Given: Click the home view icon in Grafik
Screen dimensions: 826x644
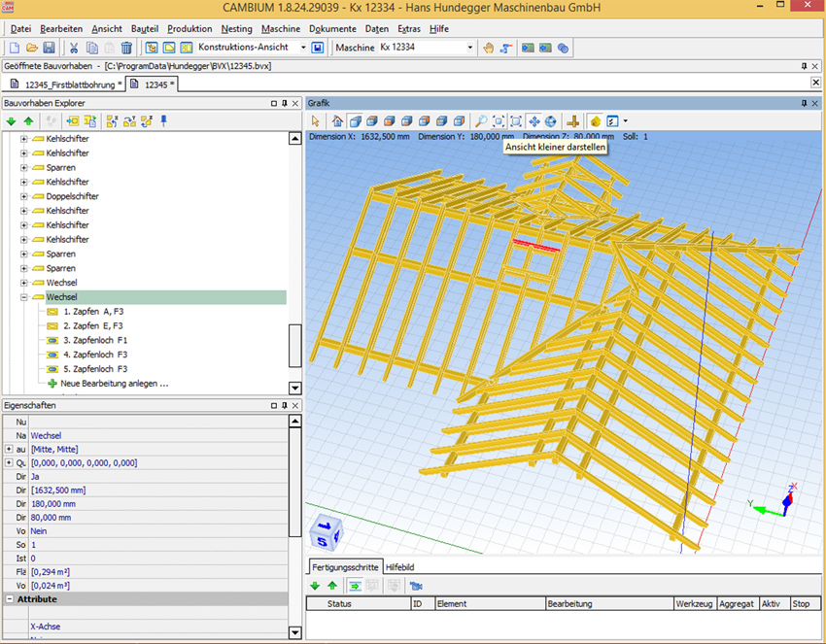Looking at the screenshot, I should point(337,121).
